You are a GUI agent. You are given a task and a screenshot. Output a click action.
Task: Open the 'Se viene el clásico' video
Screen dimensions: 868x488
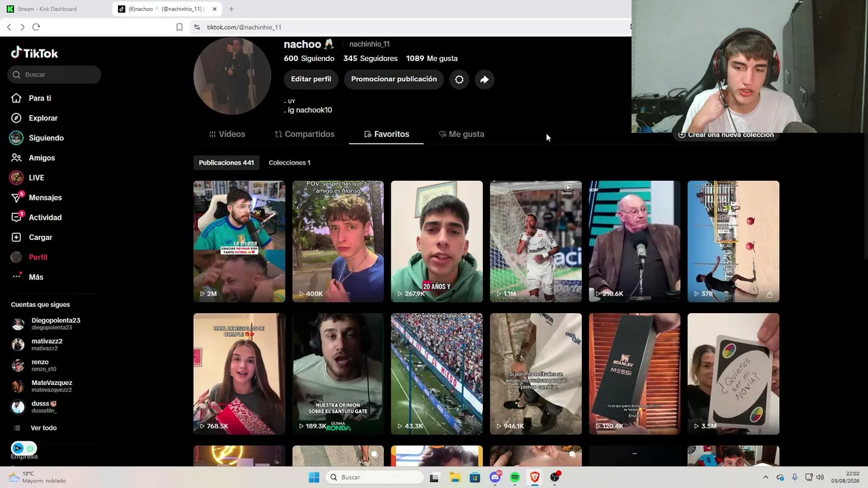click(x=437, y=373)
